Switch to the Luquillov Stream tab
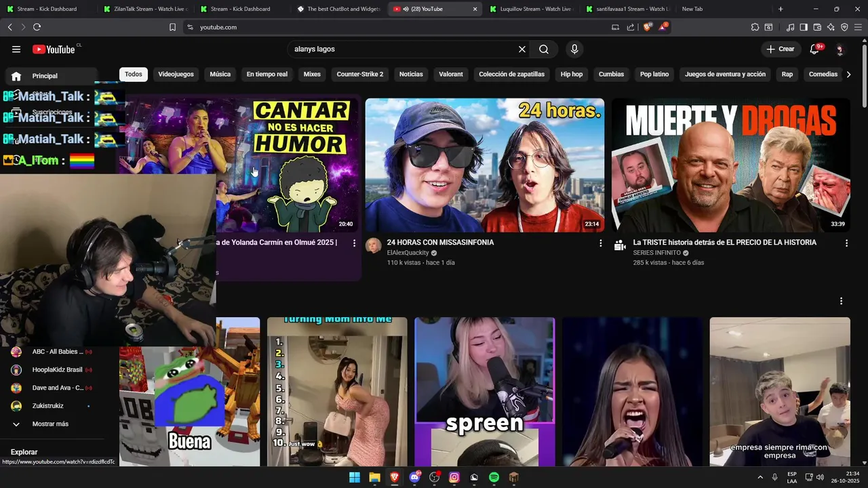Viewport: 868px width, 488px height. pos(532,9)
